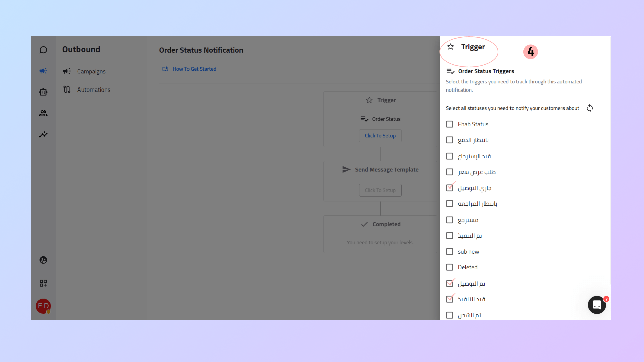Click To Setup under Send Message Template

(380, 190)
